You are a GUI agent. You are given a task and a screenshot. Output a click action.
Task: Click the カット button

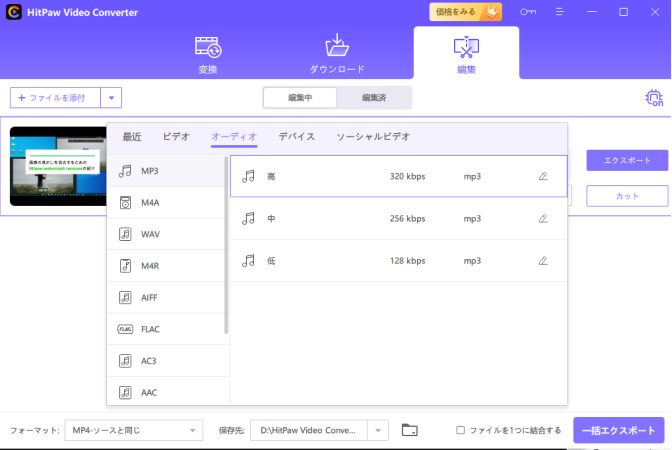627,196
